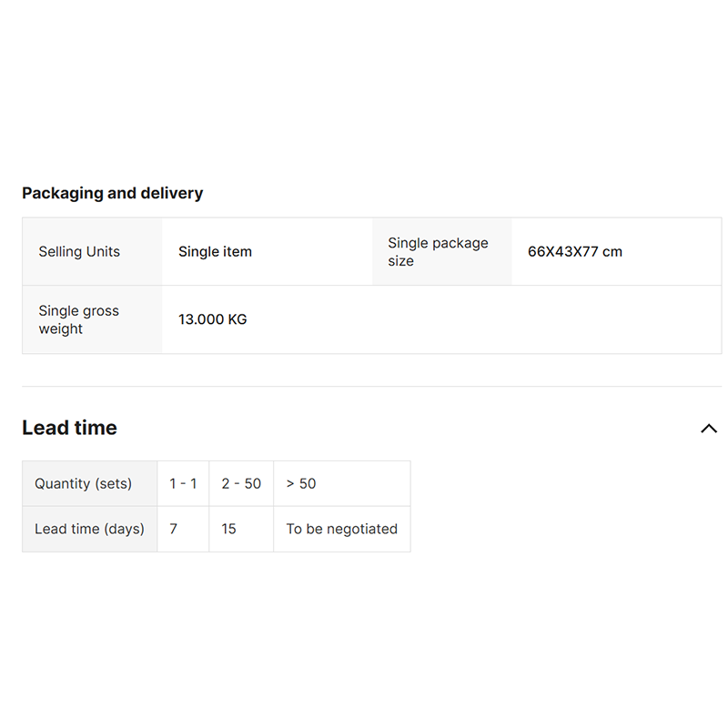Click the Single item value

click(x=215, y=252)
